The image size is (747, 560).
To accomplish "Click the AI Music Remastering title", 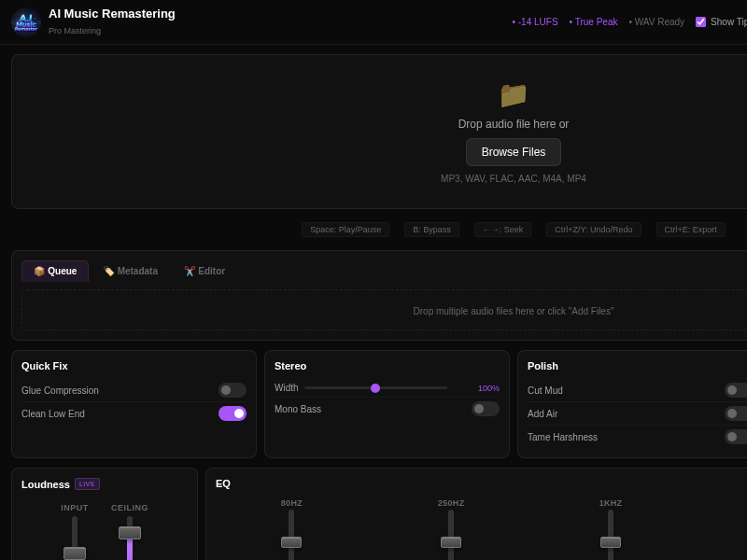I will [112, 14].
